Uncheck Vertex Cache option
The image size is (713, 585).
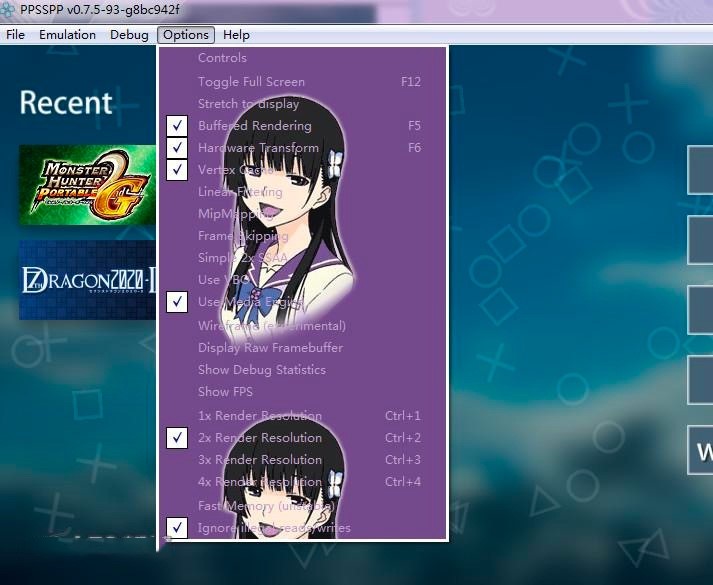(x=302, y=170)
